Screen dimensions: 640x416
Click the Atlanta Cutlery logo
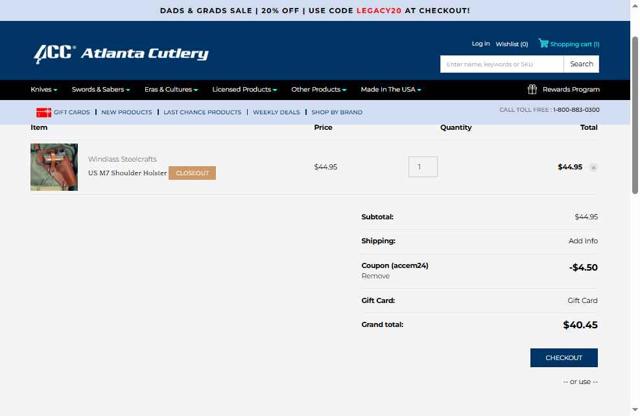pos(121,53)
